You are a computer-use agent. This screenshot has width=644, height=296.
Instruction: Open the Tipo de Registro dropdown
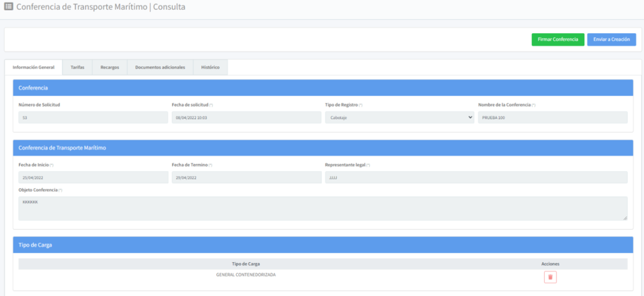point(399,118)
